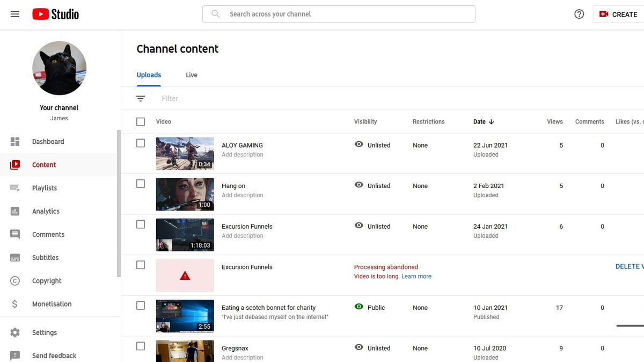Check the scotch bonnet video checkbox
Screen dimensions: 644x362
coord(140,305)
